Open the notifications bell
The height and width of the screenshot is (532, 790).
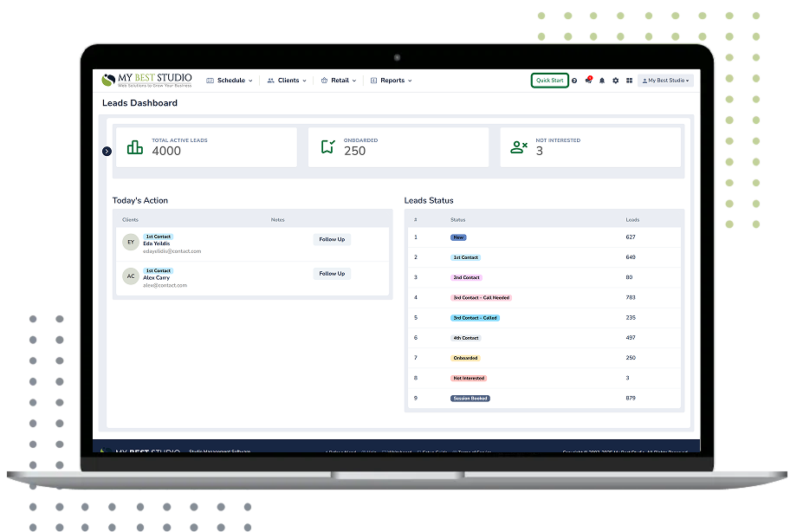(602, 81)
